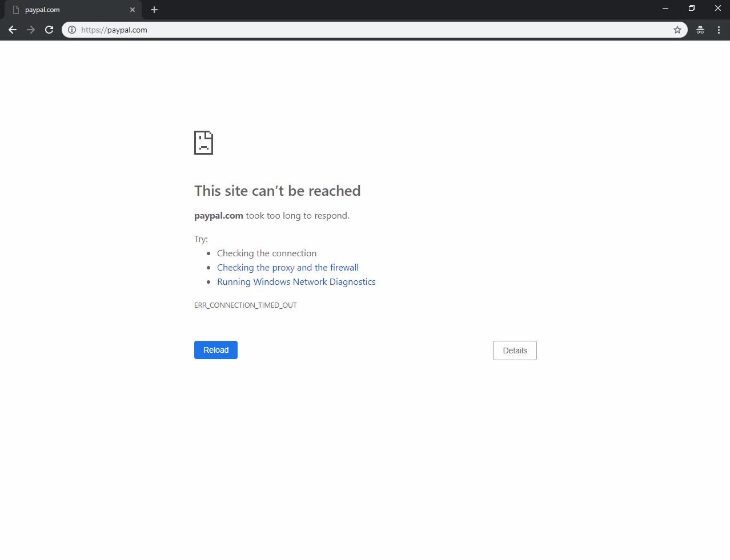This screenshot has height=560, width=730.
Task: Minimize the browser window
Action: pos(665,8)
